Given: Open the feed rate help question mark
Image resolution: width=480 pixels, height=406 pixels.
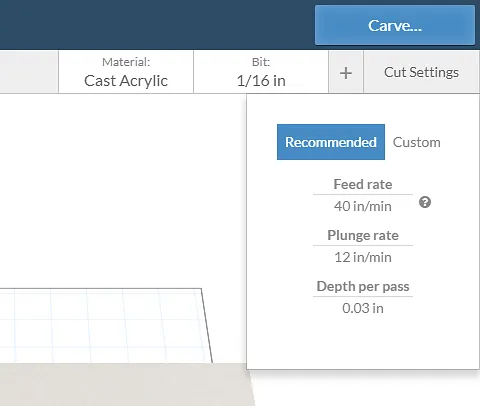Looking at the screenshot, I should tap(425, 202).
